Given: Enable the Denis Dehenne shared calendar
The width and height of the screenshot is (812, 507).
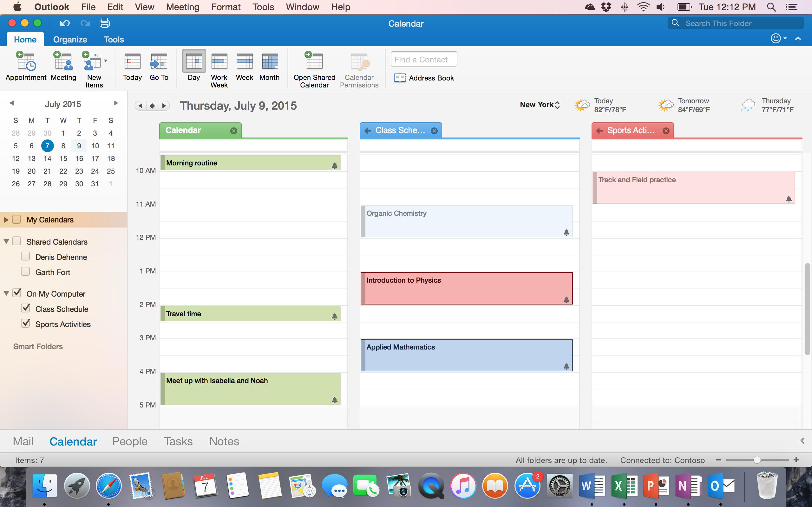Looking at the screenshot, I should (25, 257).
